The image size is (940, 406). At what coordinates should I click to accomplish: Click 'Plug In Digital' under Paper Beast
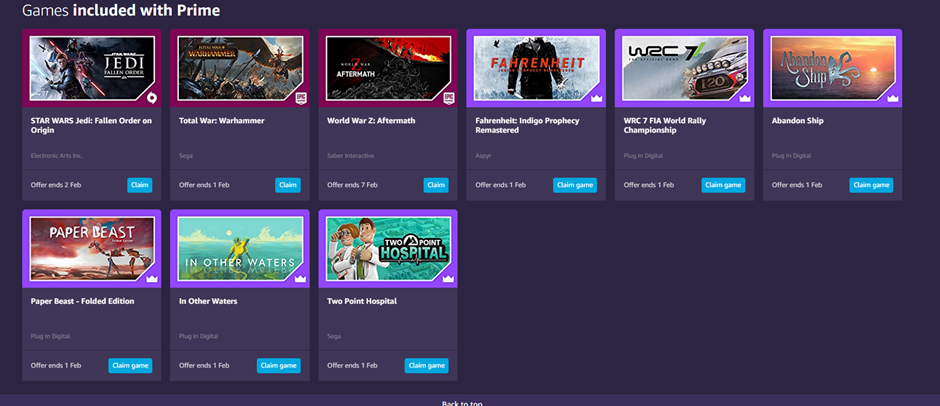pos(50,336)
